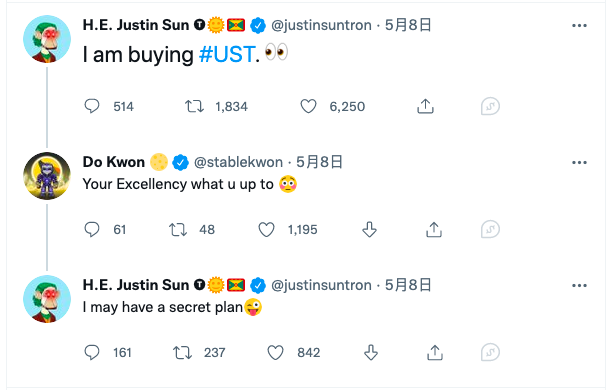
Task: Like the tweet with 6,250 likes
Action: (x=309, y=106)
